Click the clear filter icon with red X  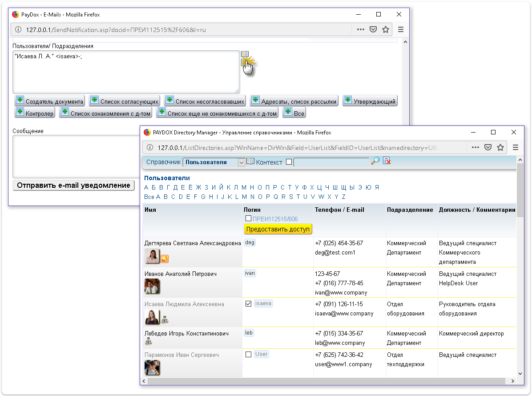coord(387,161)
